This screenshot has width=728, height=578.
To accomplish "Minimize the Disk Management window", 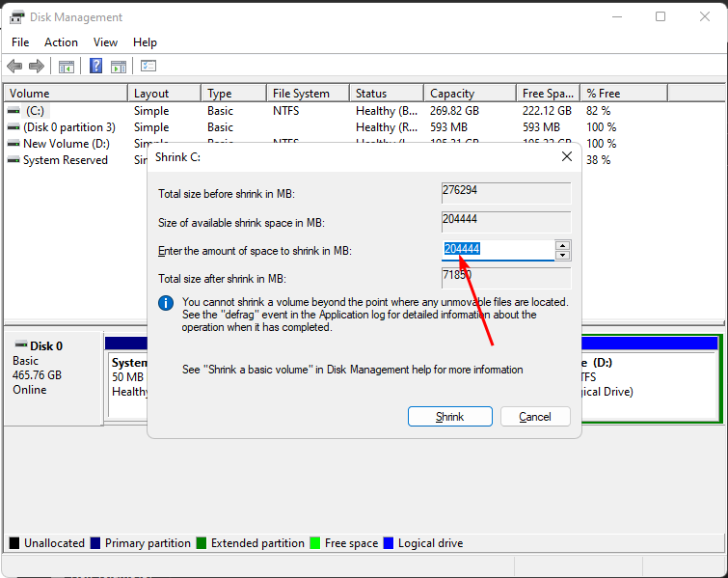I will click(616, 16).
